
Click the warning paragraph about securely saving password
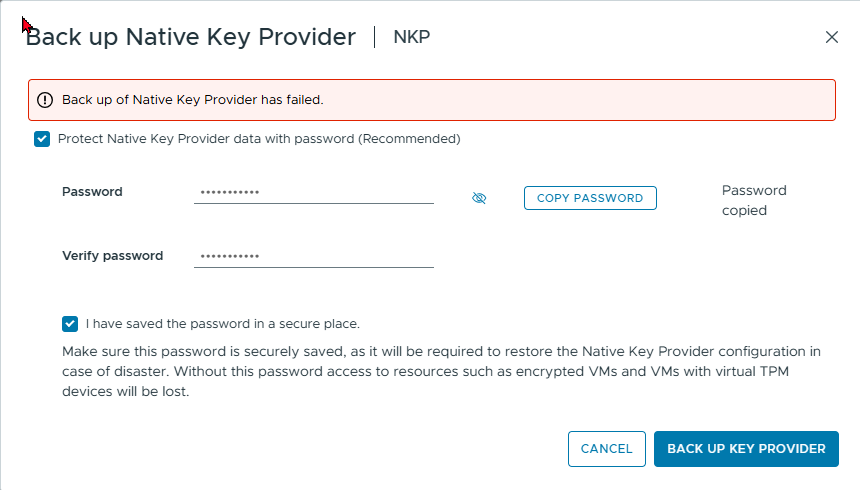tap(442, 371)
